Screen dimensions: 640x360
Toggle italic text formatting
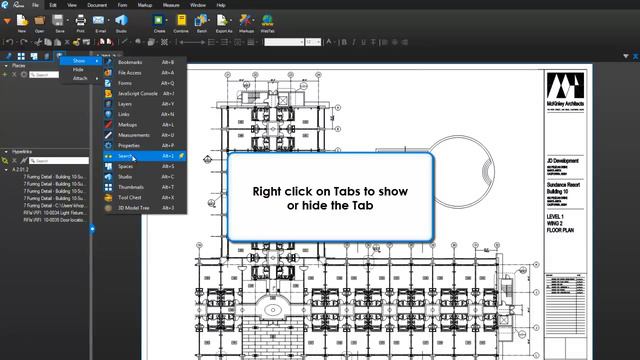click(x=354, y=42)
